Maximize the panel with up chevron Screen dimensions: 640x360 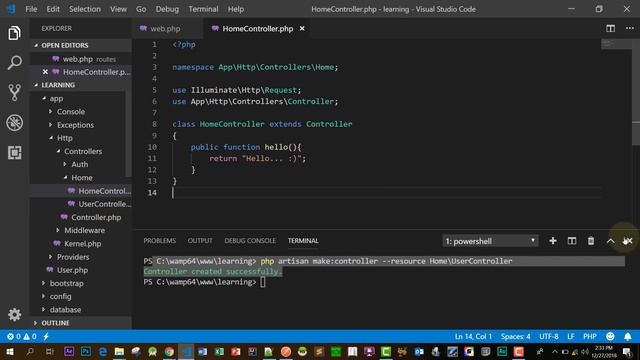[610, 241]
